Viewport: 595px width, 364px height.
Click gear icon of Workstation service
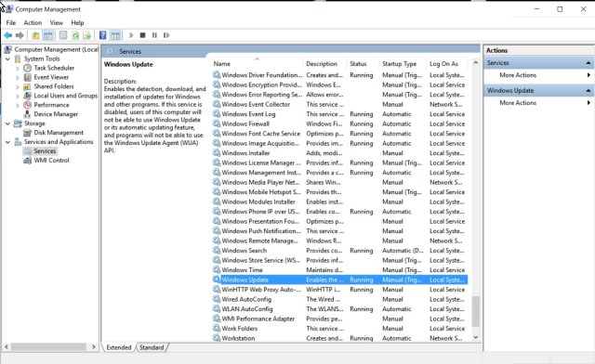click(x=217, y=338)
